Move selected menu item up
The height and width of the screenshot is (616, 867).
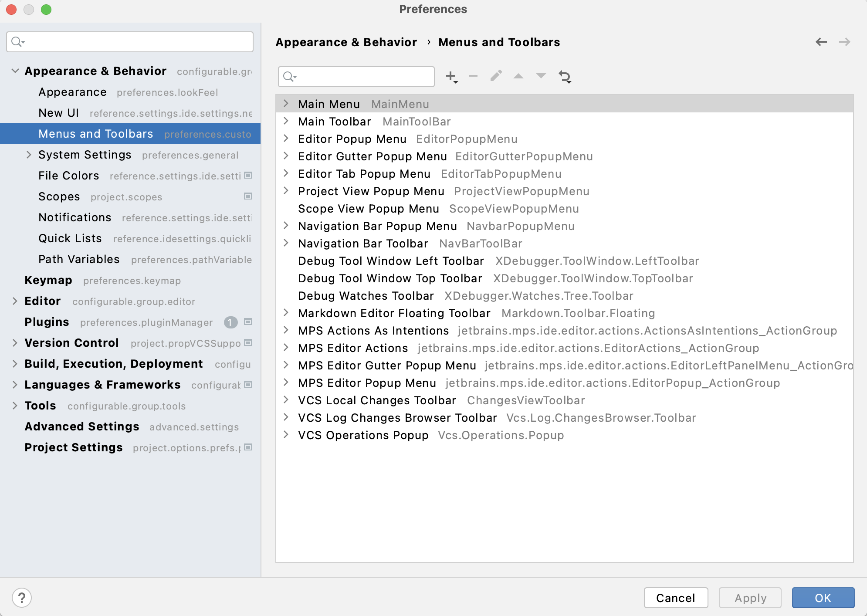(x=518, y=76)
